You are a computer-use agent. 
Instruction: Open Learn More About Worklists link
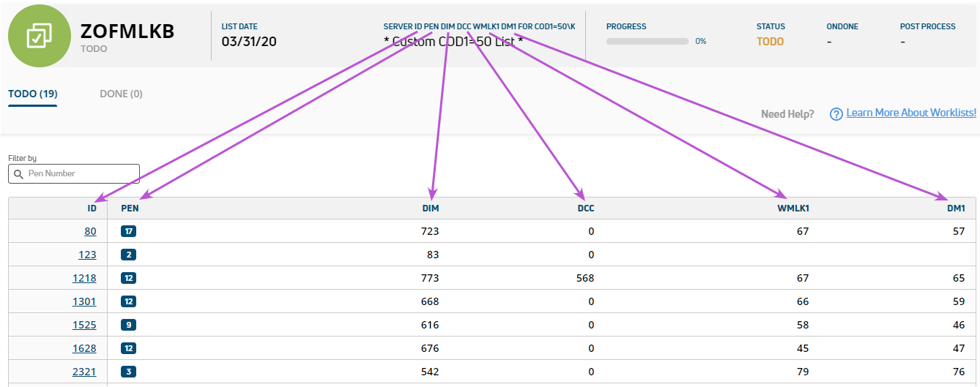[x=911, y=113]
